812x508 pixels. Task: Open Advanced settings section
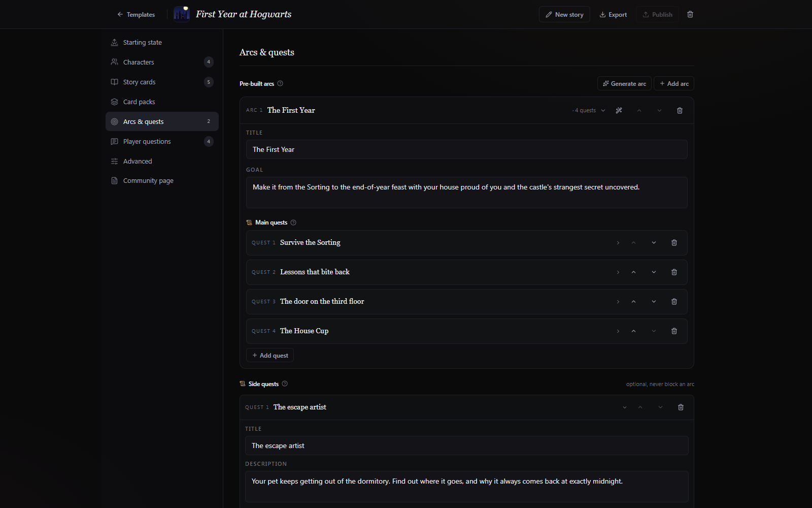click(x=162, y=161)
